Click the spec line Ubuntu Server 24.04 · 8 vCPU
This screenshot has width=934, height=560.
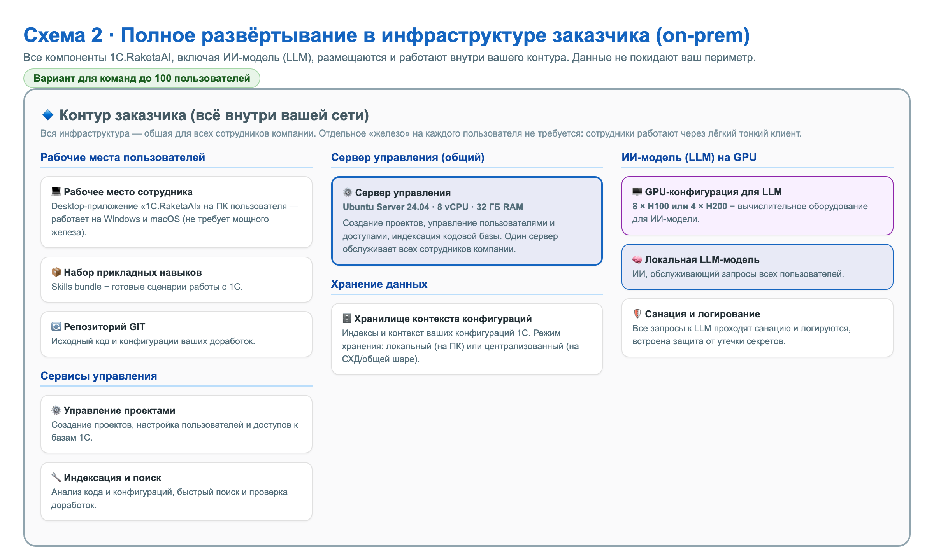coord(433,207)
